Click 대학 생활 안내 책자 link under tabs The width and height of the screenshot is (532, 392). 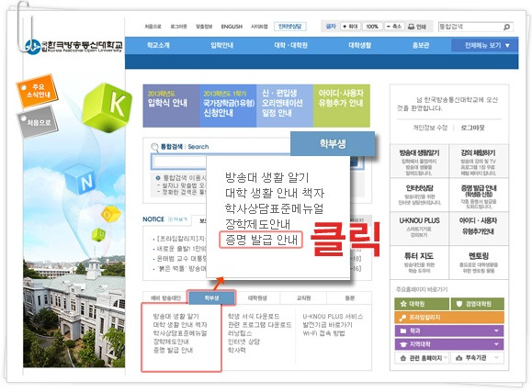click(180, 325)
